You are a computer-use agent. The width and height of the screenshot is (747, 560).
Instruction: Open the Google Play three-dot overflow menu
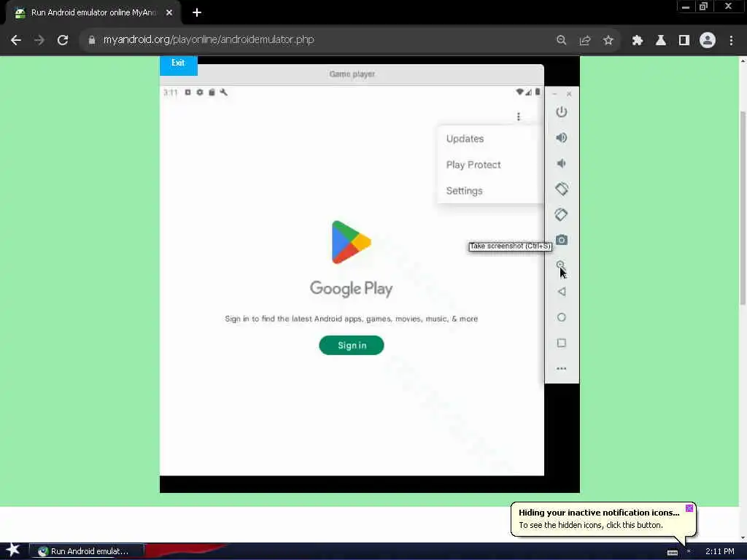pos(519,117)
